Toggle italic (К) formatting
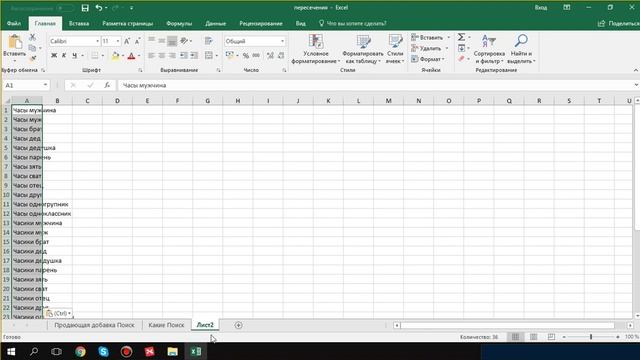640x360 pixels. (x=64, y=56)
